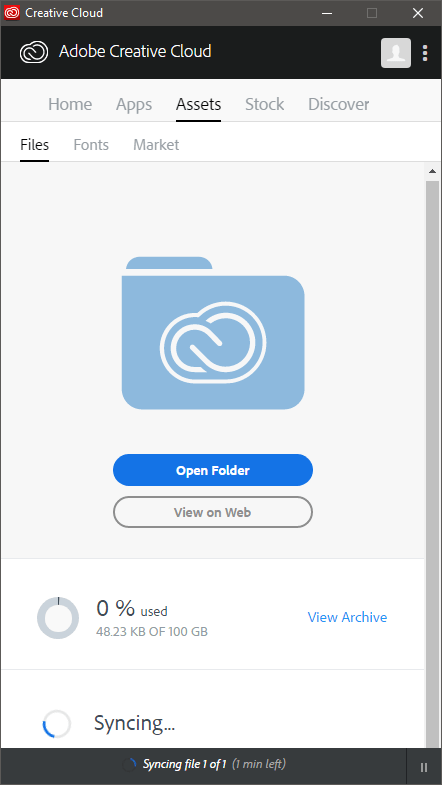This screenshot has height=785, width=442.
Task: Open the user profile avatar
Action: coord(396,53)
